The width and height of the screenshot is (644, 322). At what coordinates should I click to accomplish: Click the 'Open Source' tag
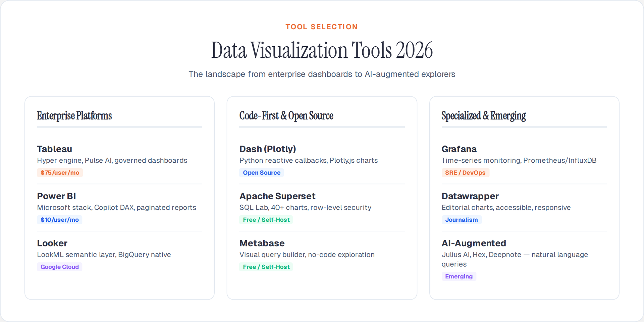262,173
